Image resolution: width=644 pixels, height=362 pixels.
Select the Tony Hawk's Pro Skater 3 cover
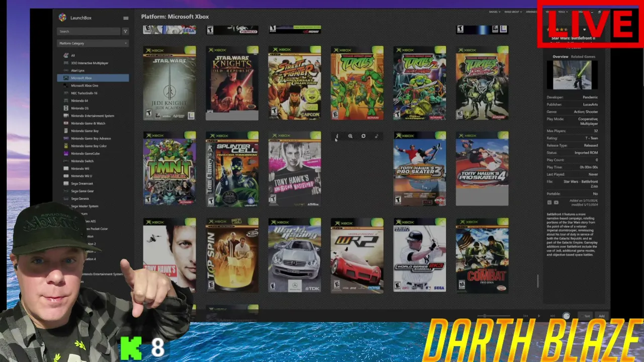tap(420, 169)
